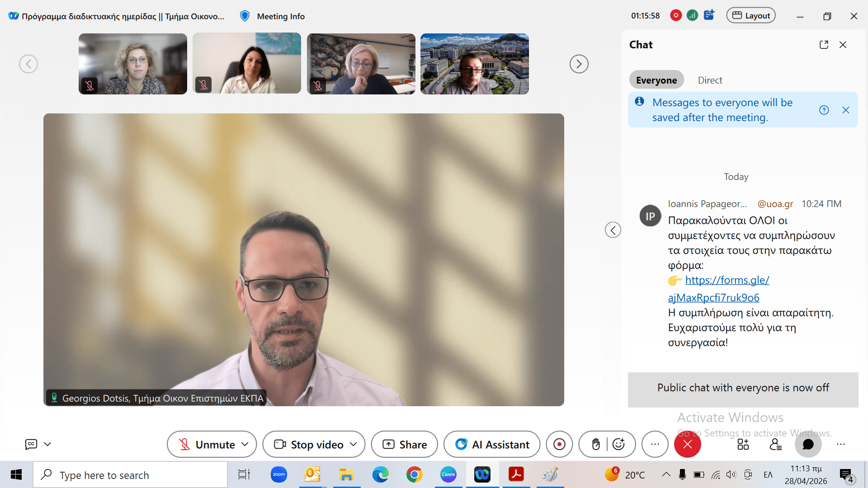Viewport: 868px width, 488px height.
Task: Pop out the Chat panel
Action: (x=824, y=45)
